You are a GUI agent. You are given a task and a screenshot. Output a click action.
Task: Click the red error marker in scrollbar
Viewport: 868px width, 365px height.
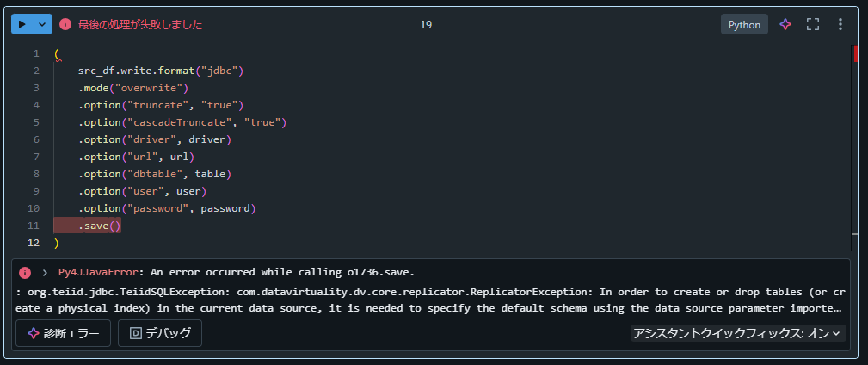[x=856, y=53]
